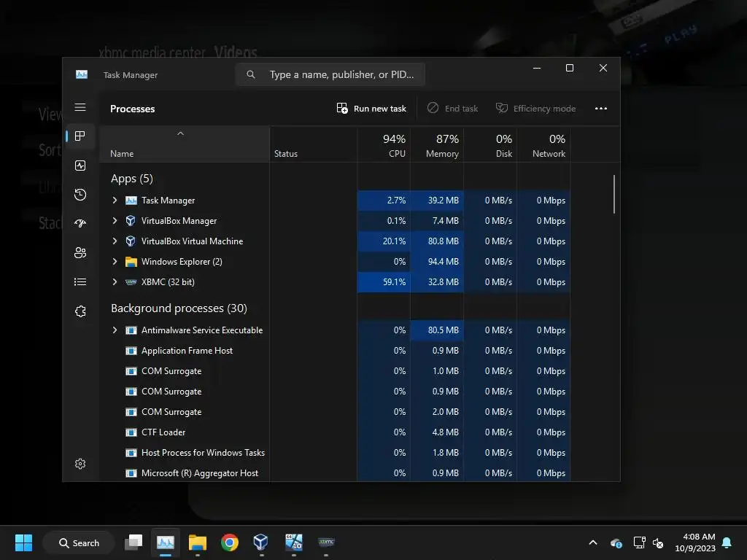This screenshot has width=747, height=560.
Task: Click the Background processes (30) group heading
Action: tap(179, 308)
